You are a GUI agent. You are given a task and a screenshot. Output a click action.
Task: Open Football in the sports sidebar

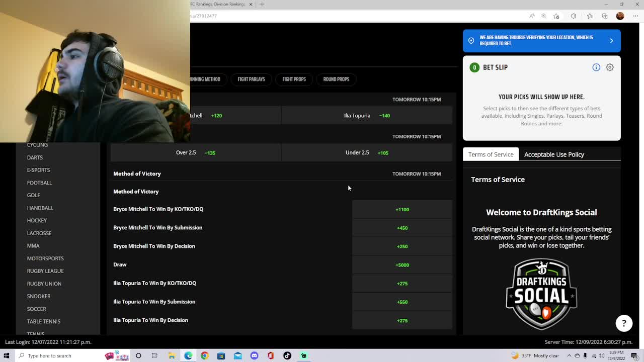coord(39,183)
